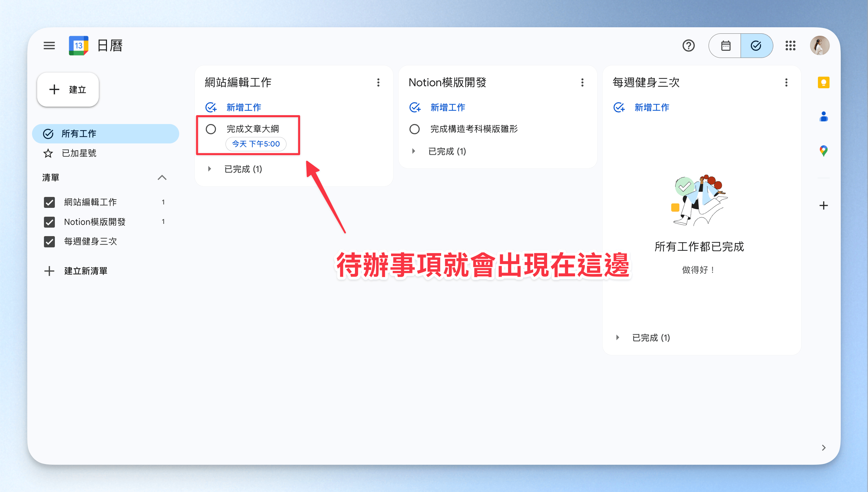Screen dimensions: 868x492
Task: Select 所有工作 in the sidebar
Action: pyautogui.click(x=79, y=134)
